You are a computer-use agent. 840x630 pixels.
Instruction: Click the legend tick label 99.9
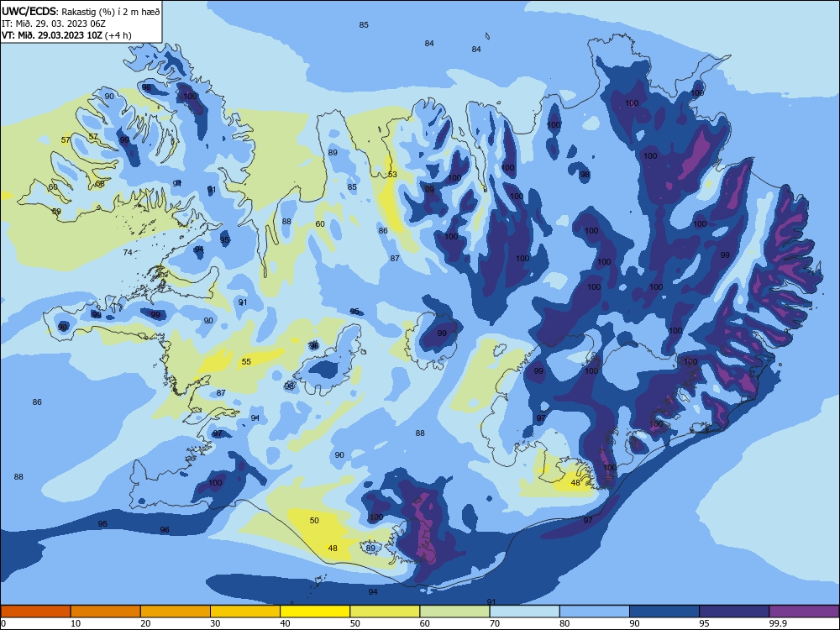[777, 623]
